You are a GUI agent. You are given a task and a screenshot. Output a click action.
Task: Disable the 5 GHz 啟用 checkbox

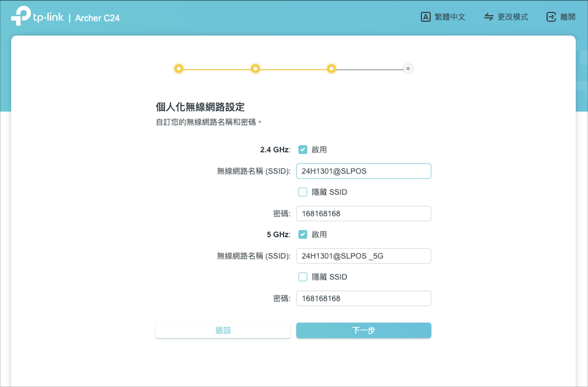[303, 235]
